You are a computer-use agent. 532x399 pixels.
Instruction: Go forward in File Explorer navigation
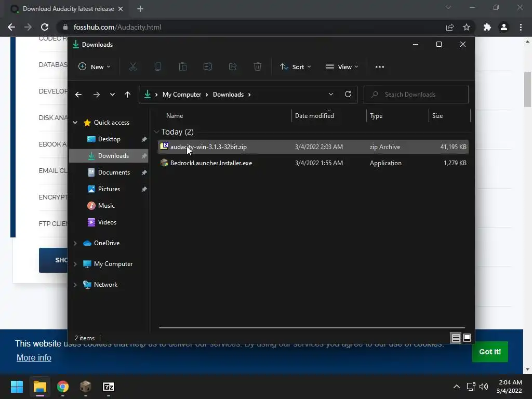point(96,95)
